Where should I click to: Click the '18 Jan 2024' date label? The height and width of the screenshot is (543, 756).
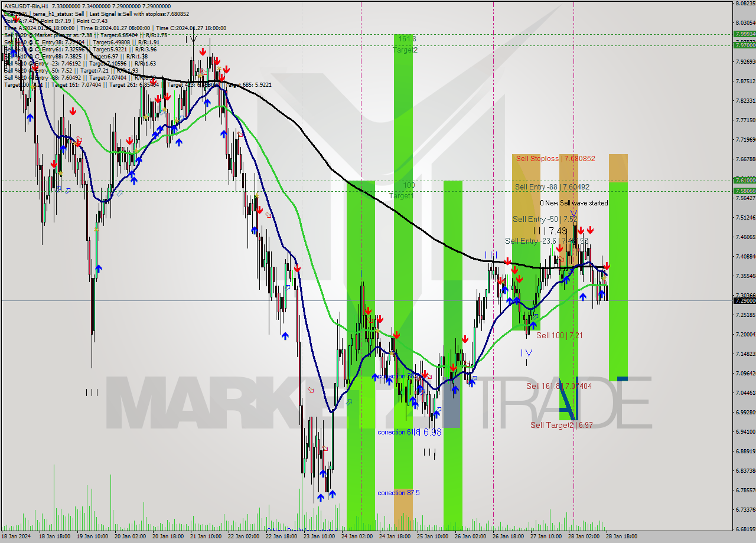(15, 537)
